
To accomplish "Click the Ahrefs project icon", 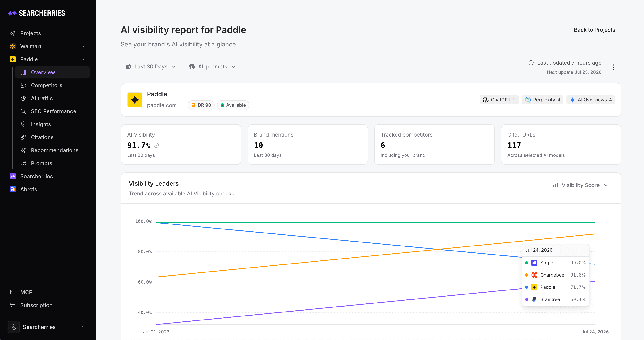I will coord(12,190).
